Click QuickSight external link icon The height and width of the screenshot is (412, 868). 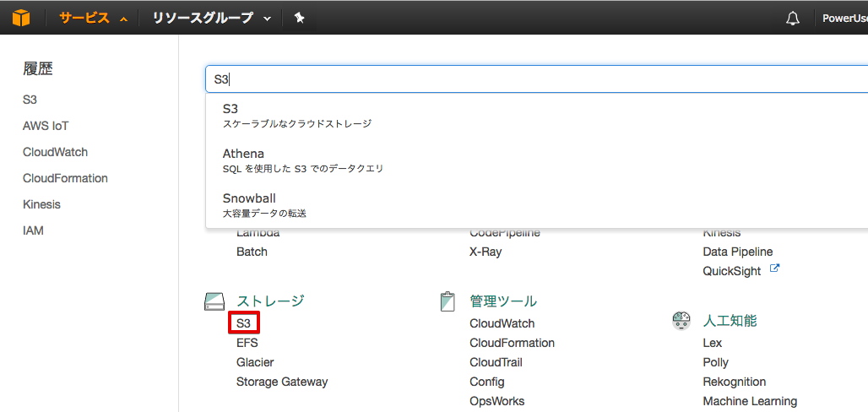pos(775,269)
